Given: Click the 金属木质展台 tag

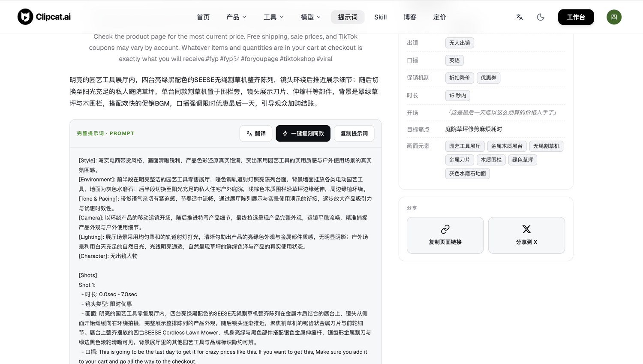Looking at the screenshot, I should [x=507, y=146].
